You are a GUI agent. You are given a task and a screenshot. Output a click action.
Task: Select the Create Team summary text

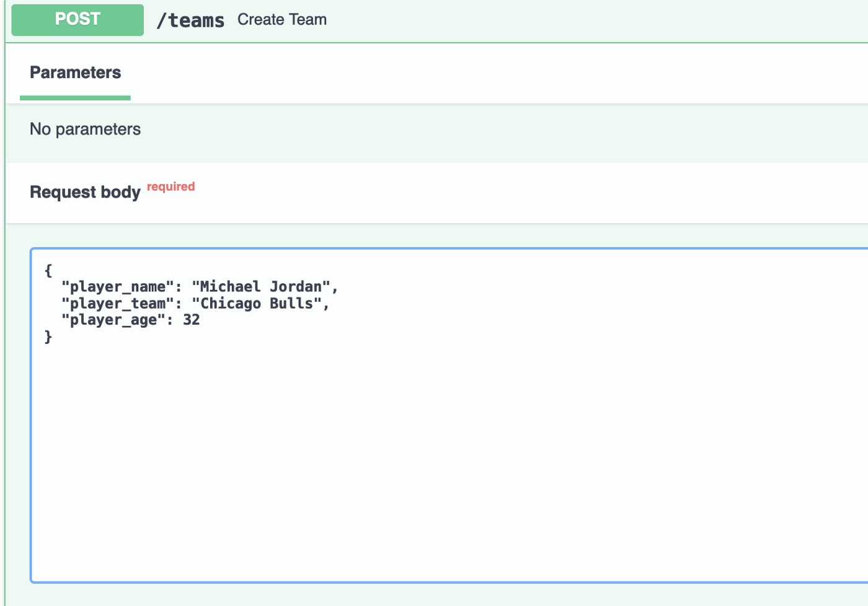(282, 20)
